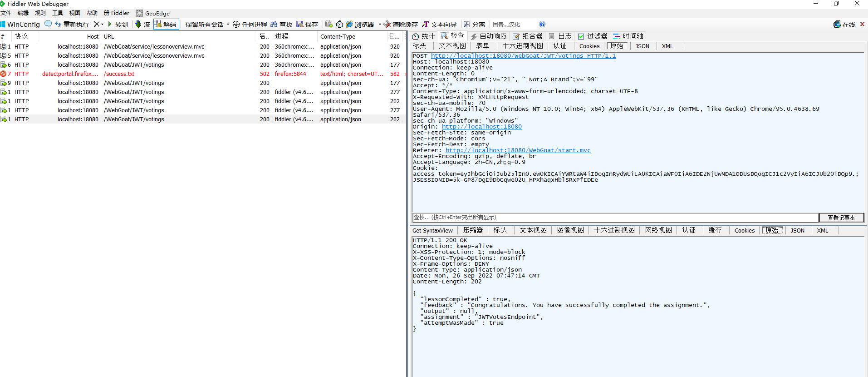Viewport: 868px width, 377px height.
Task: Select the response Get SyntaxView tab
Action: pyautogui.click(x=432, y=230)
